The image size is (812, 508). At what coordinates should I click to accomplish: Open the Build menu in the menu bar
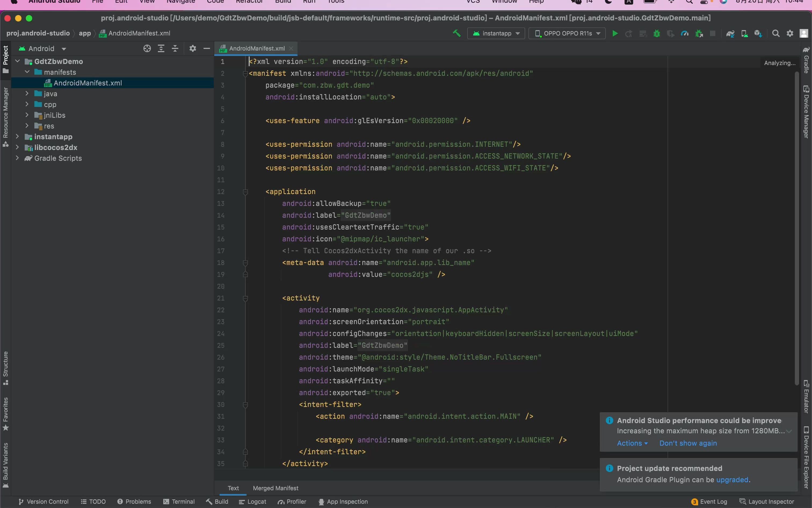point(283,2)
